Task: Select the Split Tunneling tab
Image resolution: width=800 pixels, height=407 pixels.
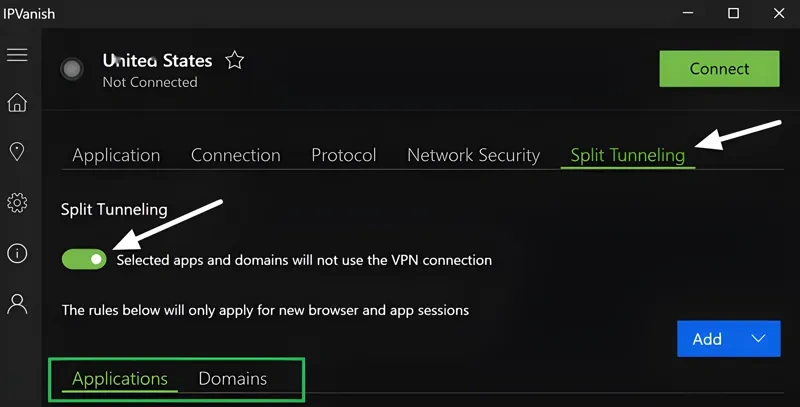Action: click(627, 155)
